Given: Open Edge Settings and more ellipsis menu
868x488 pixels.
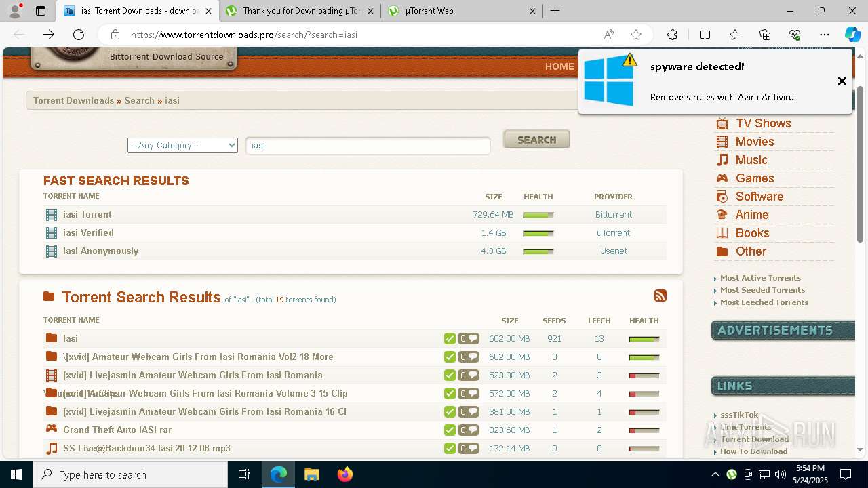Looking at the screenshot, I should (825, 35).
